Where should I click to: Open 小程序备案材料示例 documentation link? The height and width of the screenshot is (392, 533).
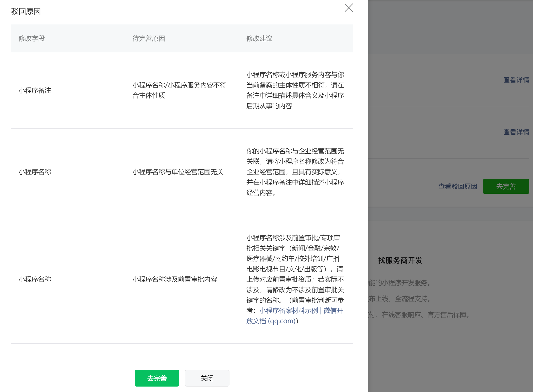point(289,310)
